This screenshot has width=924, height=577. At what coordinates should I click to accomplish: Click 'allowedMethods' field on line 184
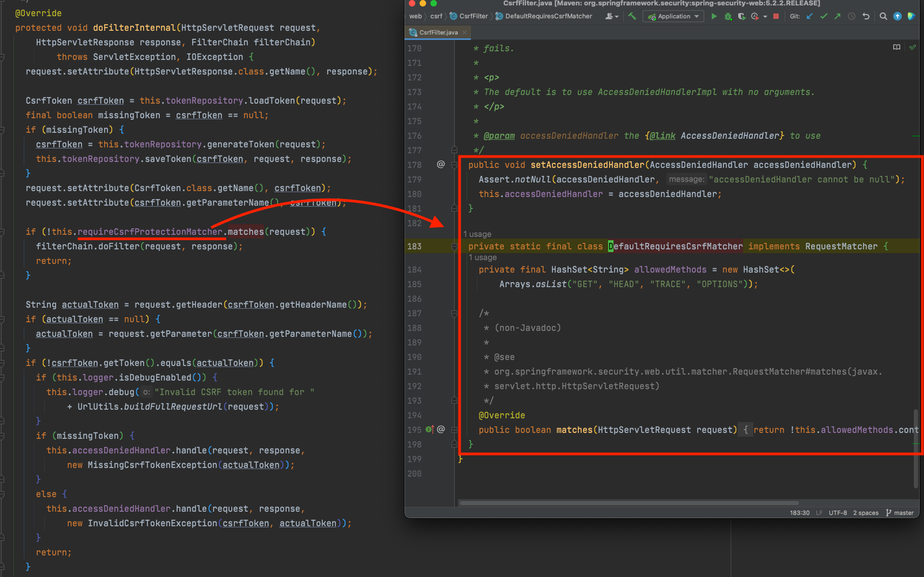coord(670,269)
